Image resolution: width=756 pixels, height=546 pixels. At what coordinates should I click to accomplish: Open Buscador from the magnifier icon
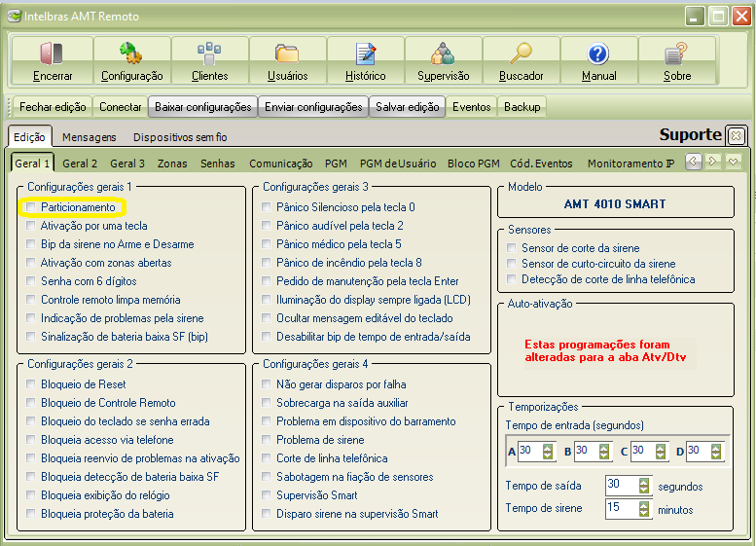[521, 54]
